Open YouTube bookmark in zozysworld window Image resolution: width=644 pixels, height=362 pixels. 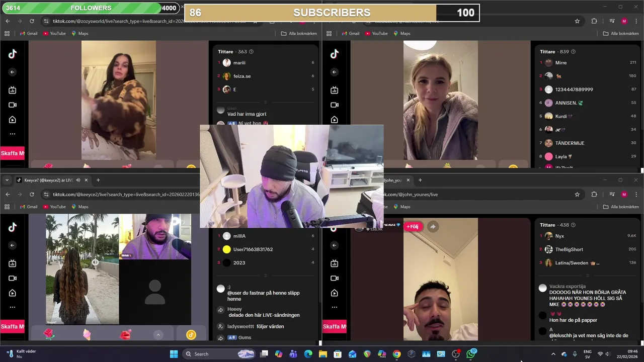54,33
